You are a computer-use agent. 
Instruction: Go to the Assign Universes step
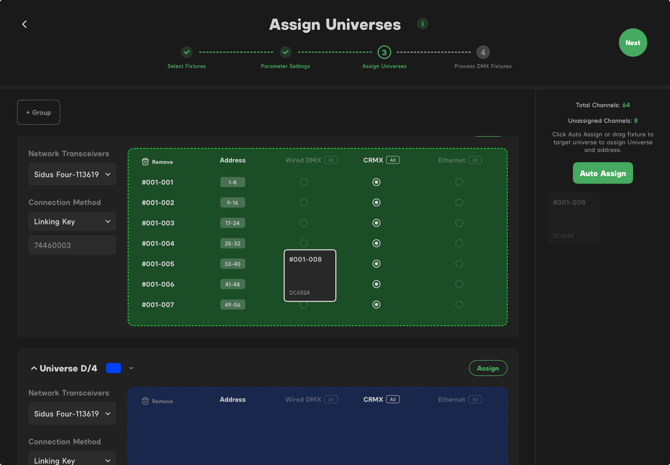coord(384,52)
